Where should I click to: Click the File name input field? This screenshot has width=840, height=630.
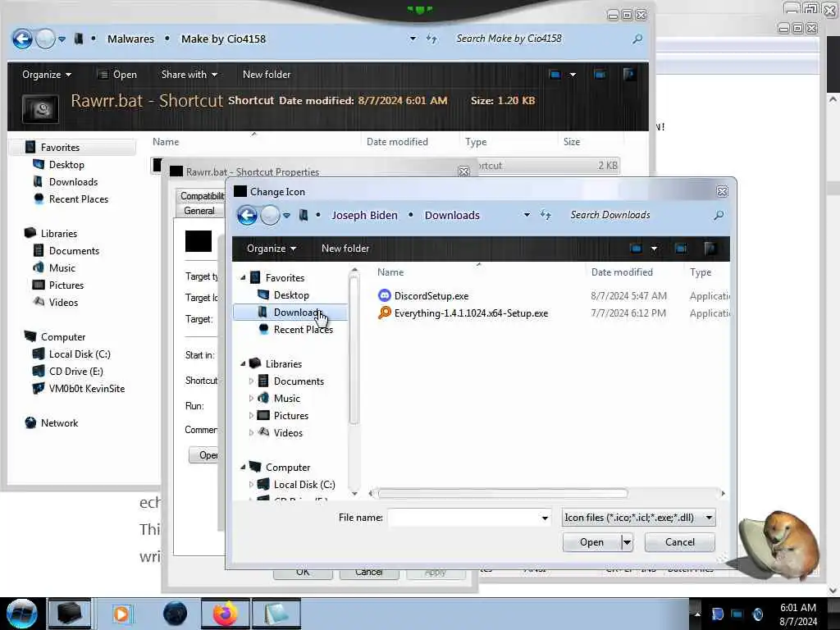(463, 518)
